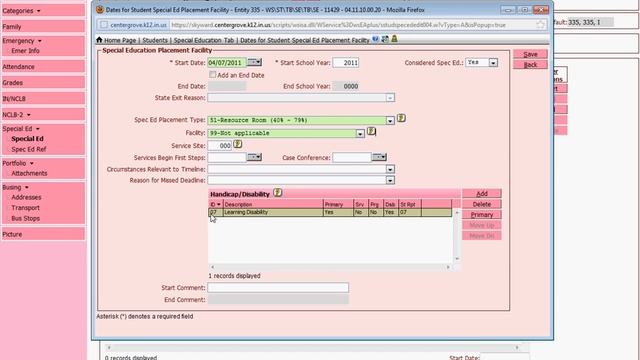Select Learning Disability row in table
The width and height of the screenshot is (640, 360).
(330, 212)
